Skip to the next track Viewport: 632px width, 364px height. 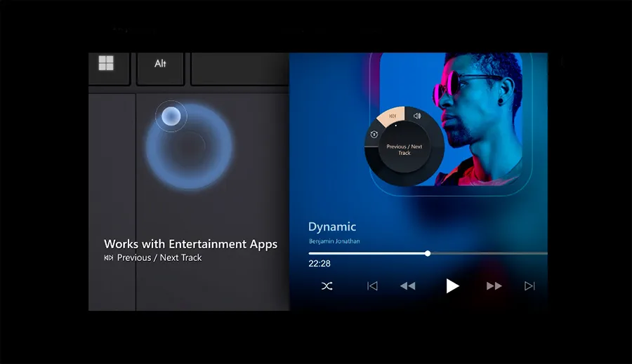pyautogui.click(x=529, y=286)
